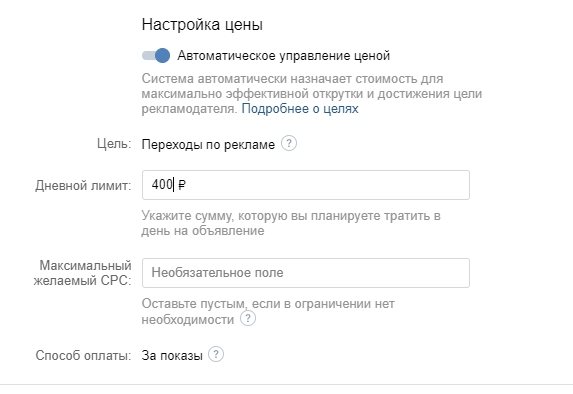573x394 pixels.
Task: Select the 'Переходы по рекламе' goal text
Action: (208, 145)
